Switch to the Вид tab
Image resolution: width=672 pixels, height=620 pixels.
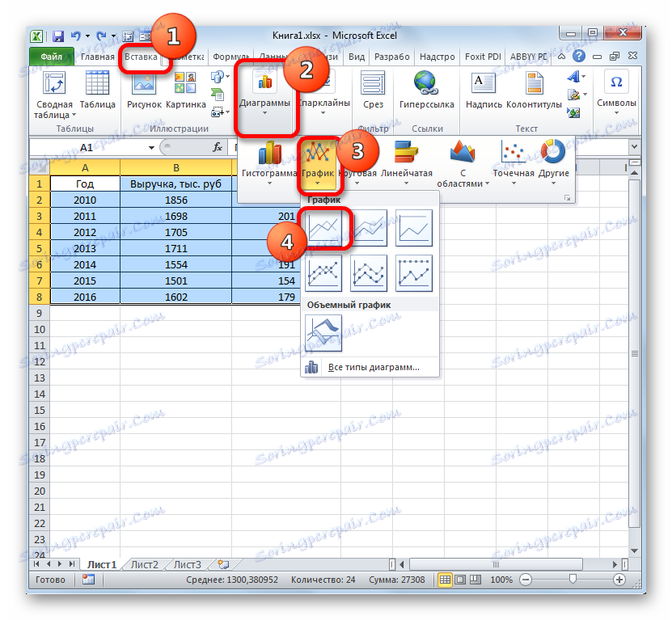(357, 57)
